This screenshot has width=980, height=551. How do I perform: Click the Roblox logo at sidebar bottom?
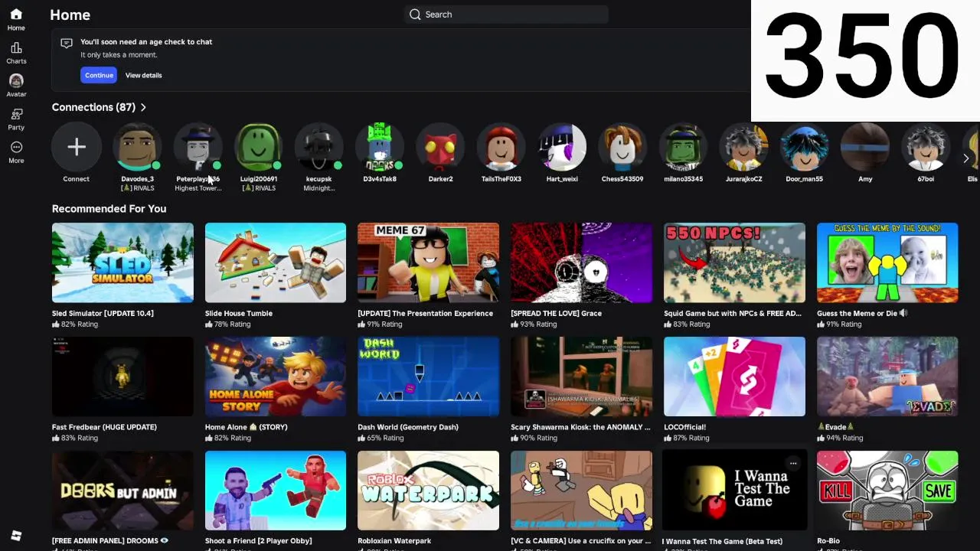click(x=16, y=536)
